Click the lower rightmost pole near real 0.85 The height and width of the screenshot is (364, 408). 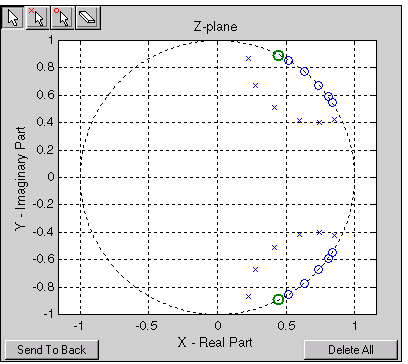[x=334, y=235]
